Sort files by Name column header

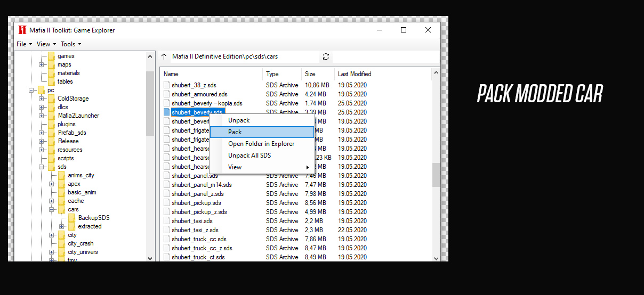(212, 74)
